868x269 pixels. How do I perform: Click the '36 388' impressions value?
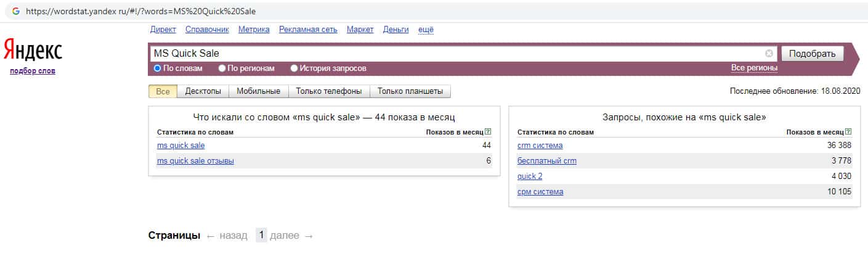click(839, 146)
